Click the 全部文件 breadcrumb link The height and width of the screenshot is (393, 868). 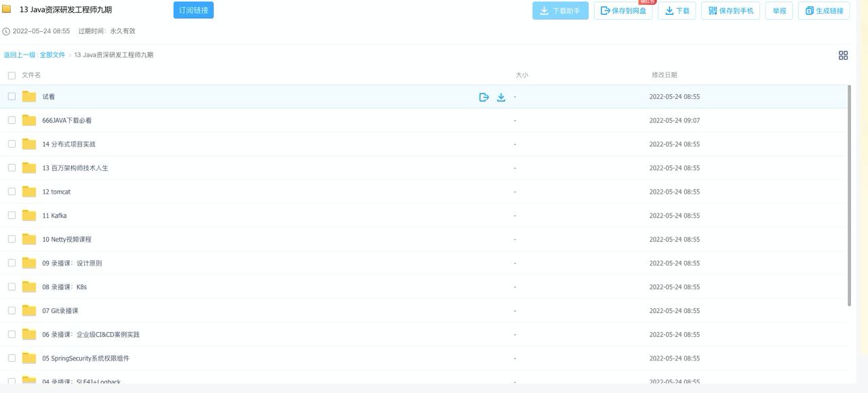tap(52, 55)
